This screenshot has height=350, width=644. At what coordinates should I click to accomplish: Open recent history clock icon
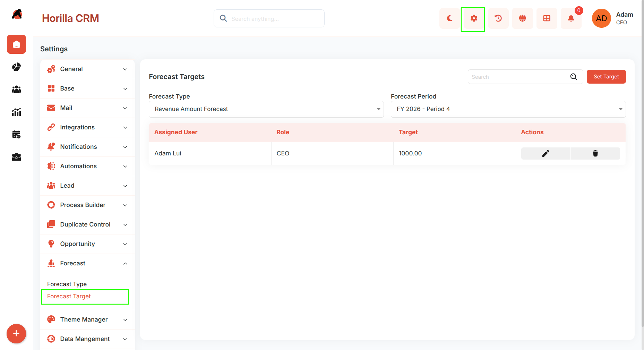coord(498,18)
